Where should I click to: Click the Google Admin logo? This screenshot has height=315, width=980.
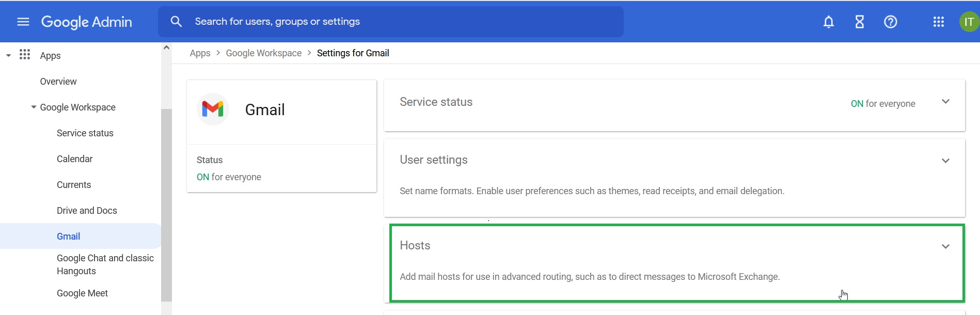pos(87,22)
